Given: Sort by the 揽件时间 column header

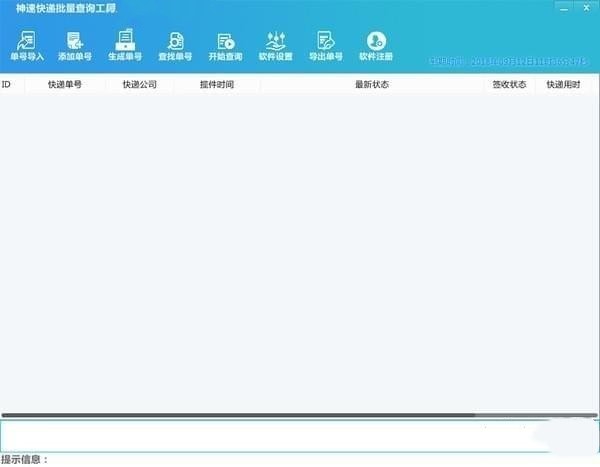Looking at the screenshot, I should (216, 85).
